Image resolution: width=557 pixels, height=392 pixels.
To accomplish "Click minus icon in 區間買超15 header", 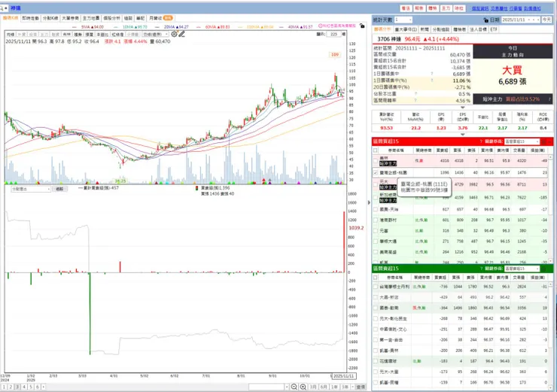I will tap(550, 141).
